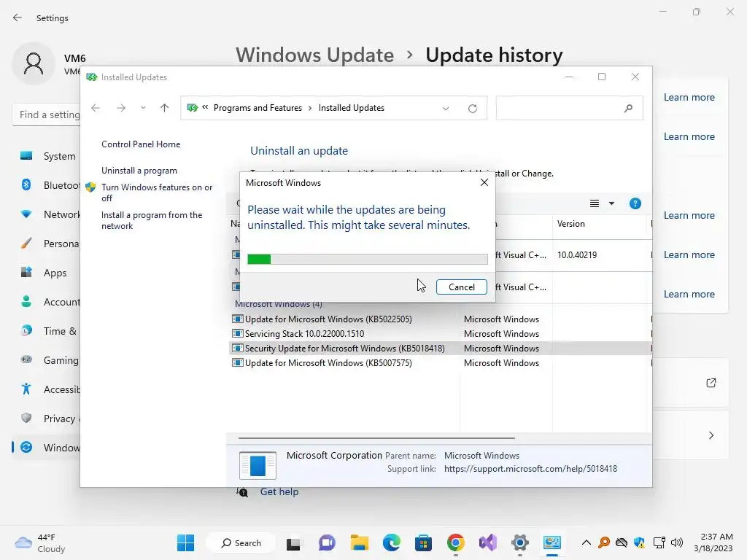Screen dimensions: 747x560
Task: Open System in Settings sidebar
Action: tap(59, 156)
